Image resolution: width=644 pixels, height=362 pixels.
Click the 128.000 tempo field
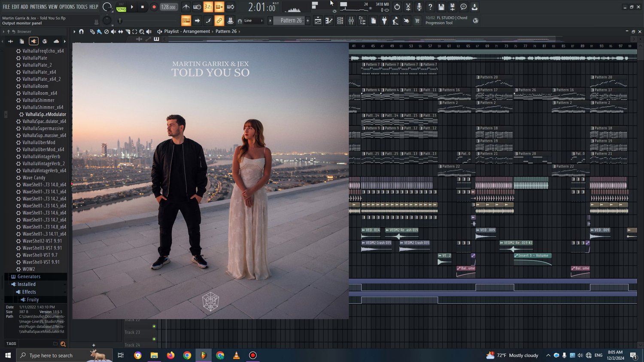point(168,7)
